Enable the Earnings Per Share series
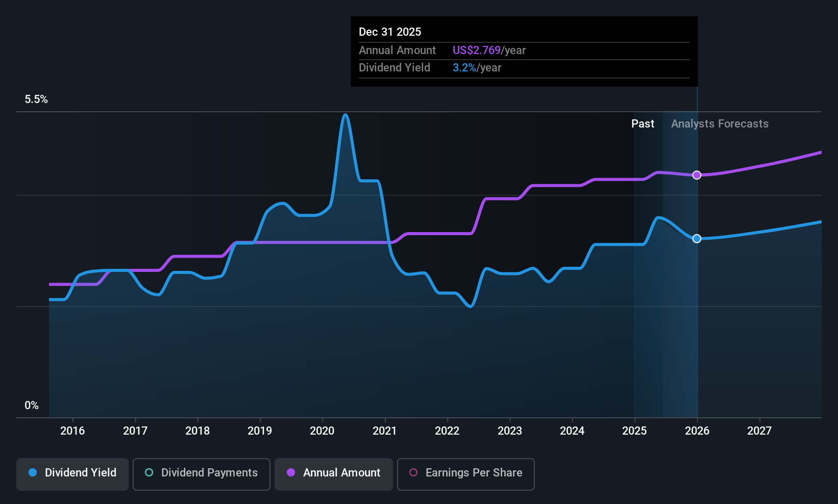 coord(466,474)
